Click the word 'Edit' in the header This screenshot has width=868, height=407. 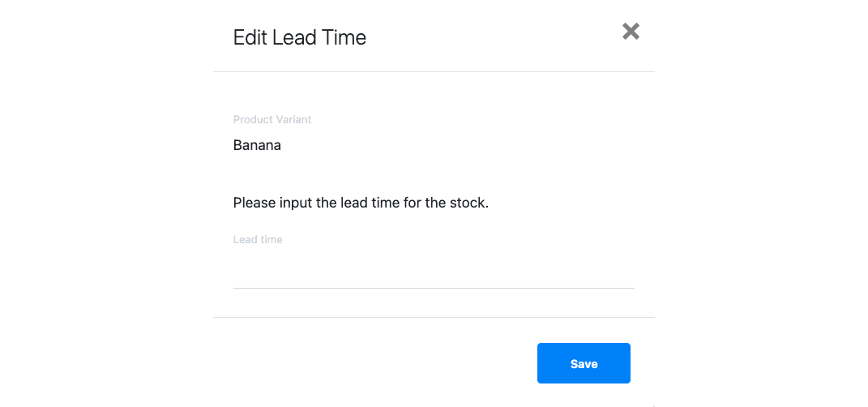coord(246,37)
